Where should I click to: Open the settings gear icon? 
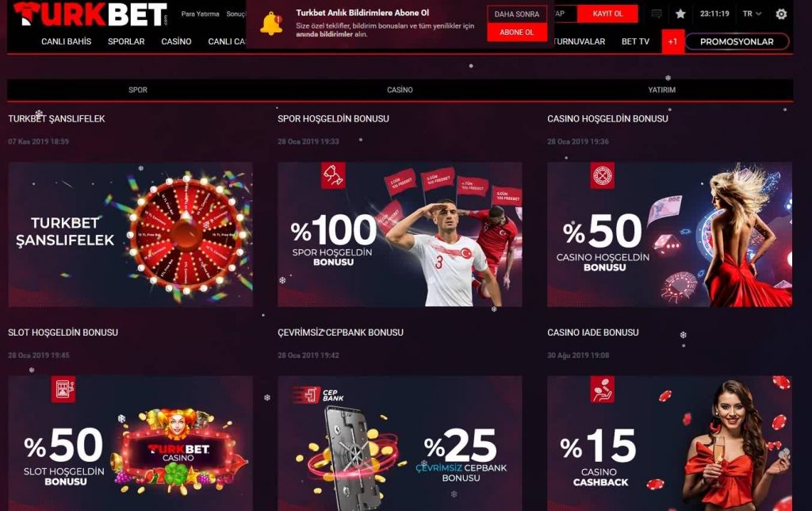click(781, 14)
